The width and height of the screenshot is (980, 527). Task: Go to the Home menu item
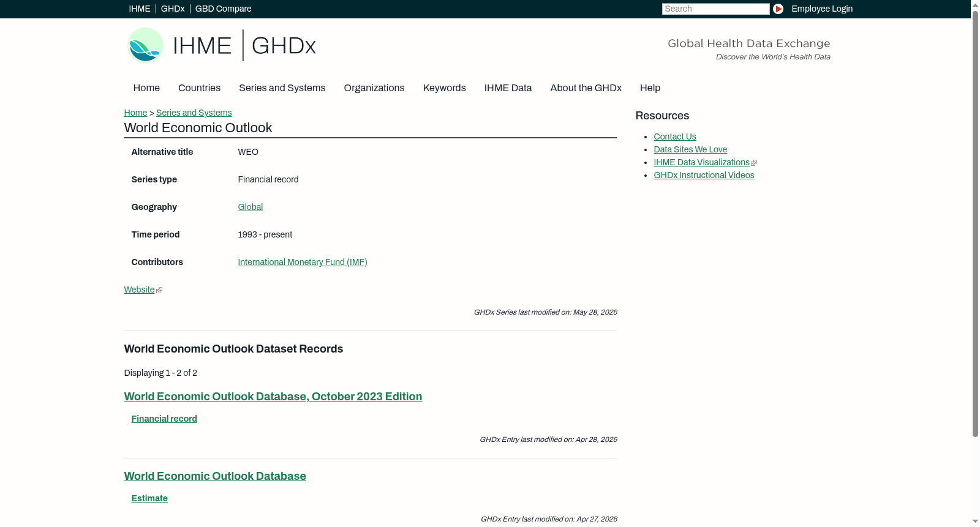click(146, 88)
